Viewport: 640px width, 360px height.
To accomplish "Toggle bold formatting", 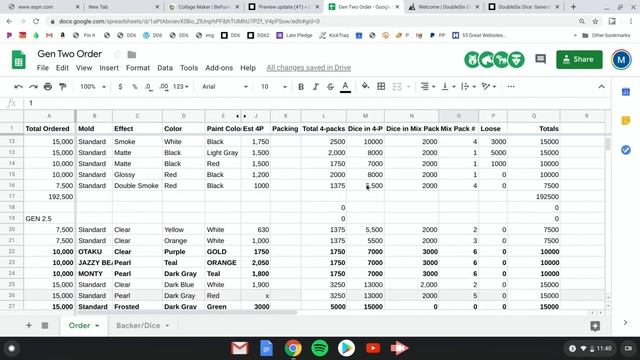I will pos(301,87).
